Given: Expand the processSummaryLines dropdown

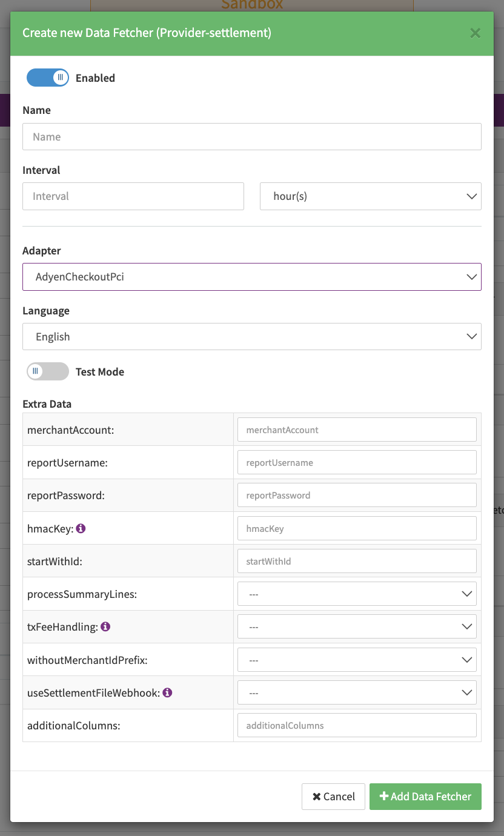Looking at the screenshot, I should 356,594.
